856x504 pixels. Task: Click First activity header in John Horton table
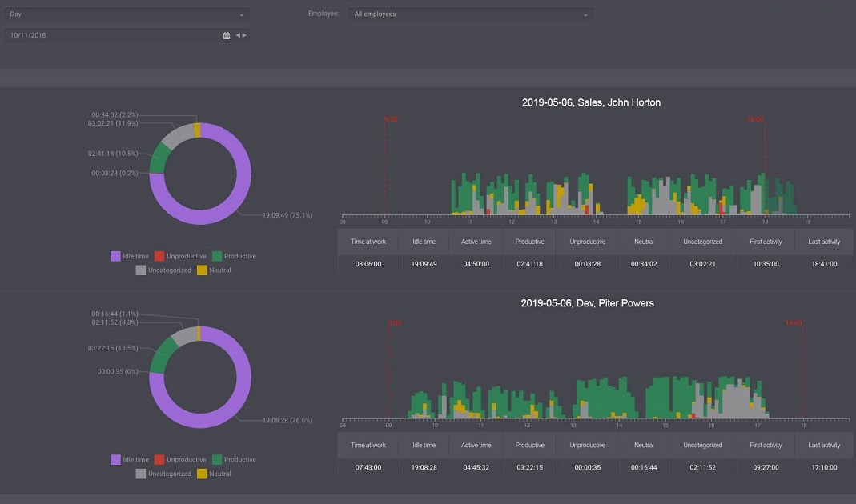(x=766, y=242)
